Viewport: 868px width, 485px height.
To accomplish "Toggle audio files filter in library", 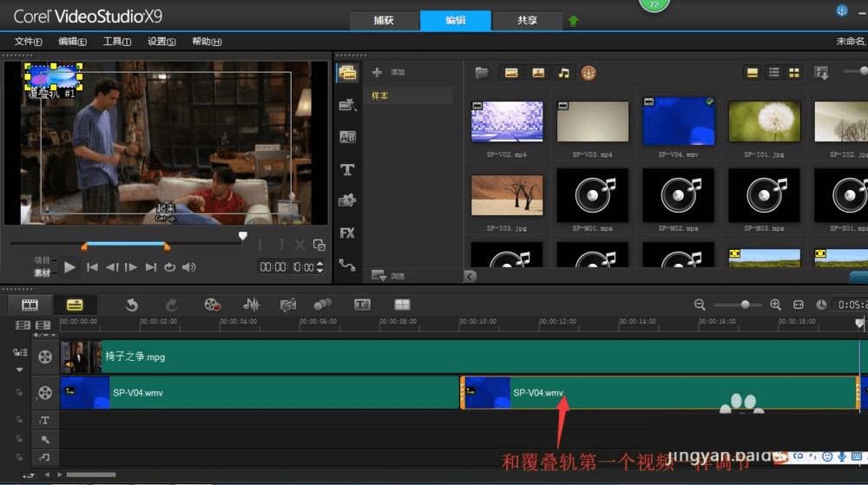I will 563,73.
